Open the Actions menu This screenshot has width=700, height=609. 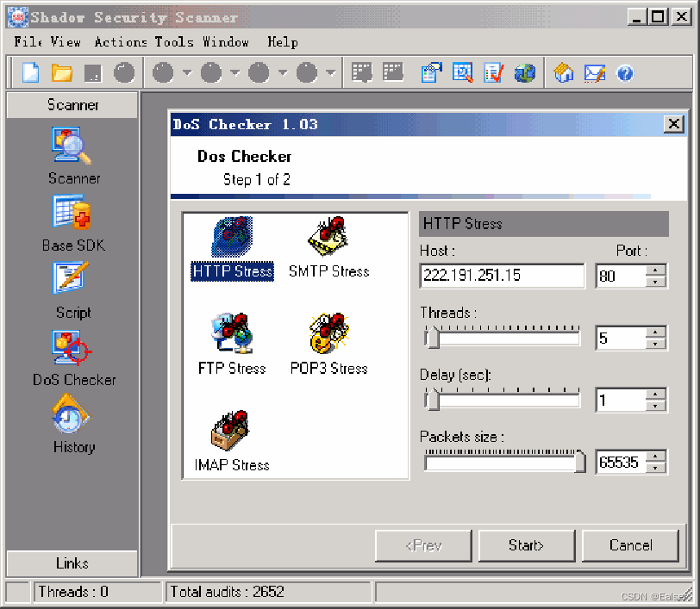121,42
